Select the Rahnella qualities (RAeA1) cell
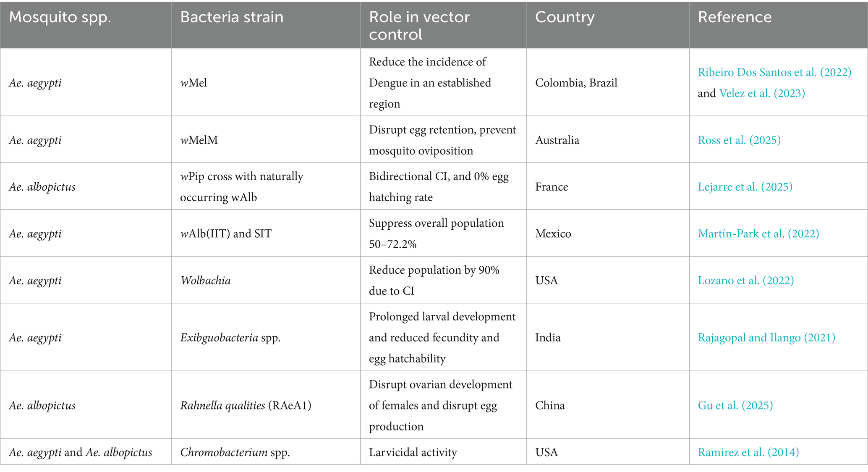 (246, 405)
